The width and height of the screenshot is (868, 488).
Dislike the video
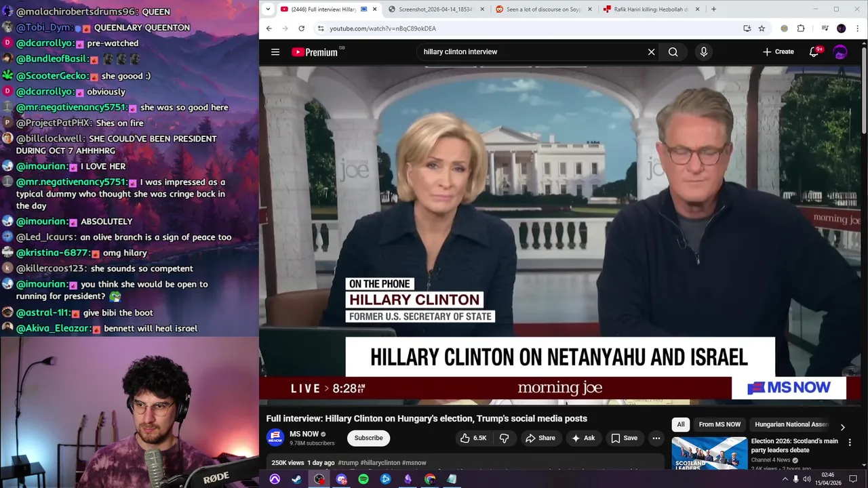tap(504, 438)
